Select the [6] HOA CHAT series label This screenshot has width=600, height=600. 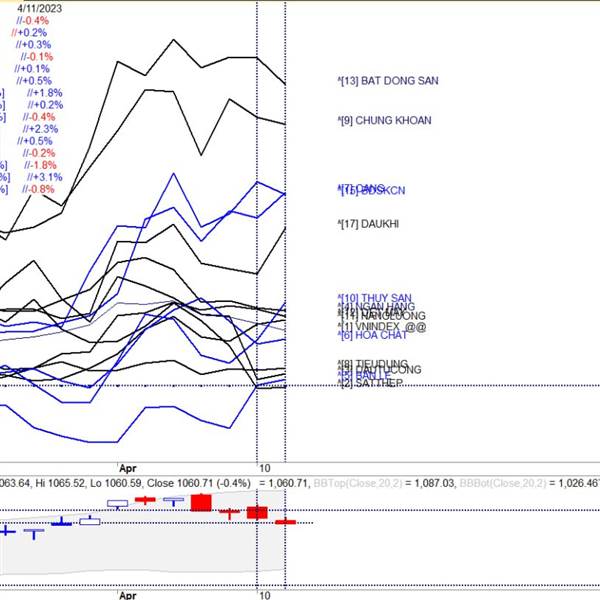tap(373, 335)
